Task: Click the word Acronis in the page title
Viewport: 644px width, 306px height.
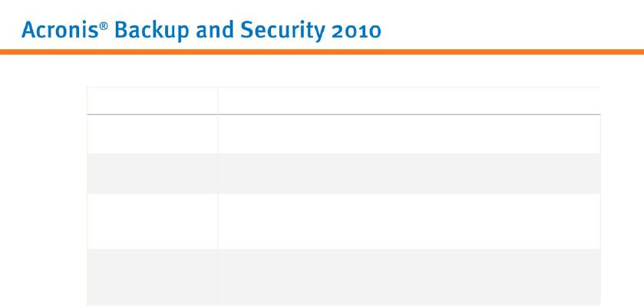Action: 61,30
